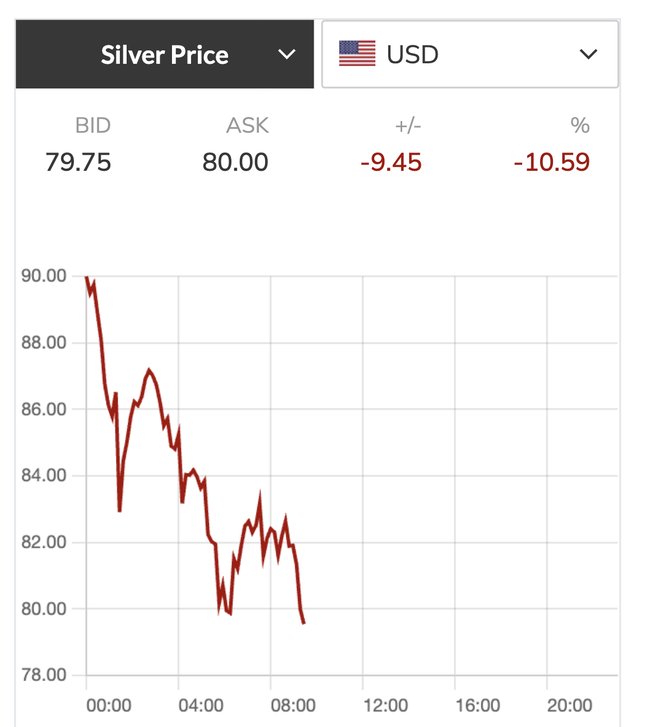Viewport: 660px width, 727px height.
Task: Click the BID column label
Action: coord(93,126)
